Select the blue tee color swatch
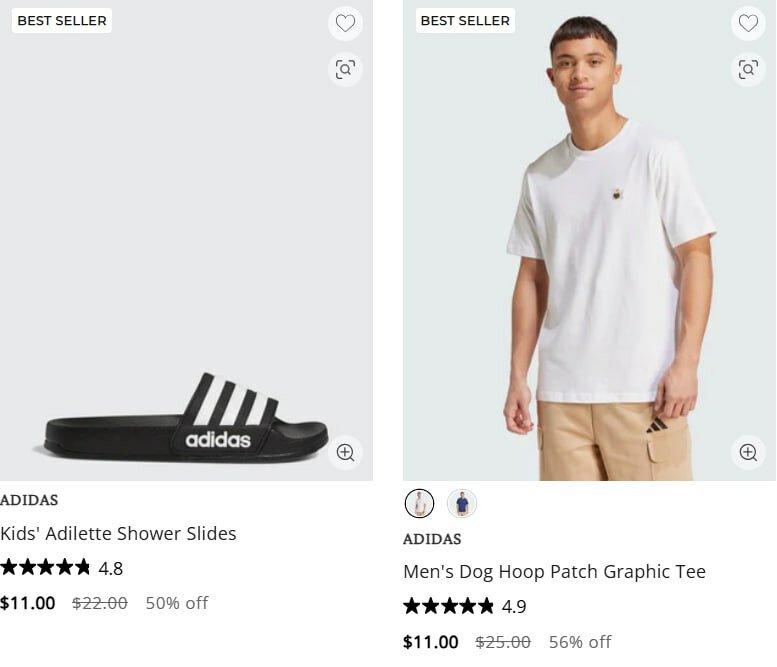The height and width of the screenshot is (667, 777). tap(461, 503)
